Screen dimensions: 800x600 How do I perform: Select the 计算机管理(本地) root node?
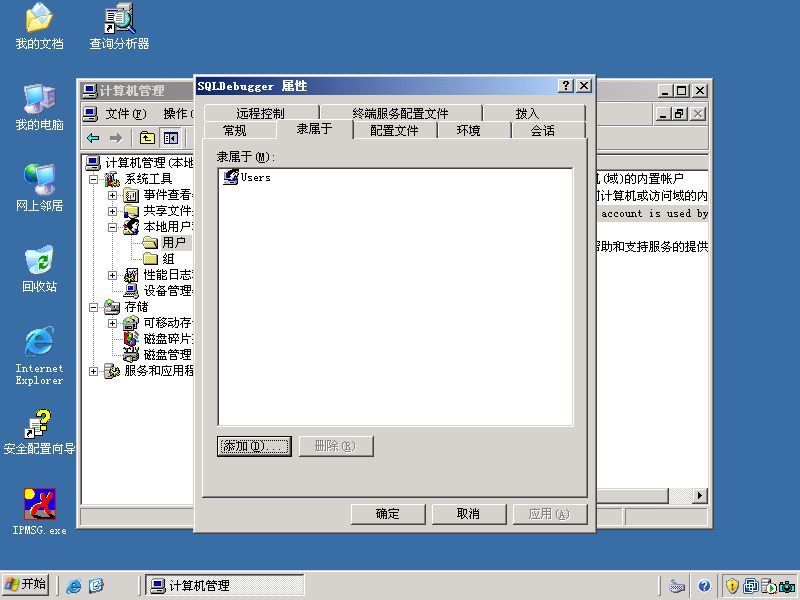click(140, 163)
